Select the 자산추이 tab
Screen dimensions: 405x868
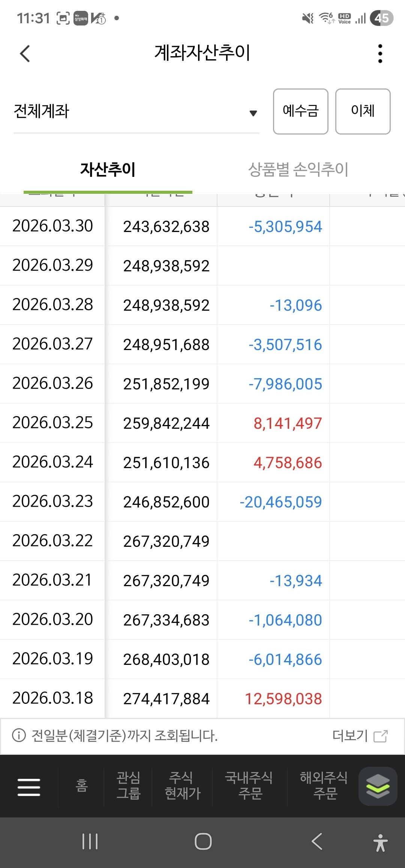pos(108,169)
